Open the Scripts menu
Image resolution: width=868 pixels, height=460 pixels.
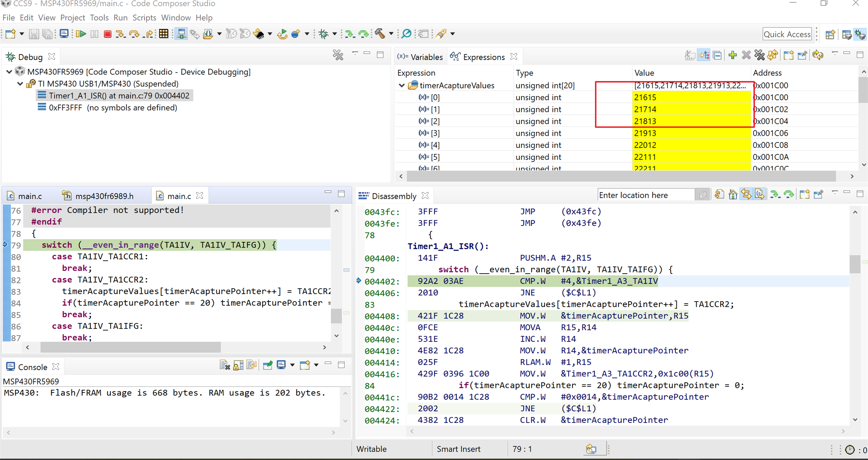pyautogui.click(x=144, y=18)
